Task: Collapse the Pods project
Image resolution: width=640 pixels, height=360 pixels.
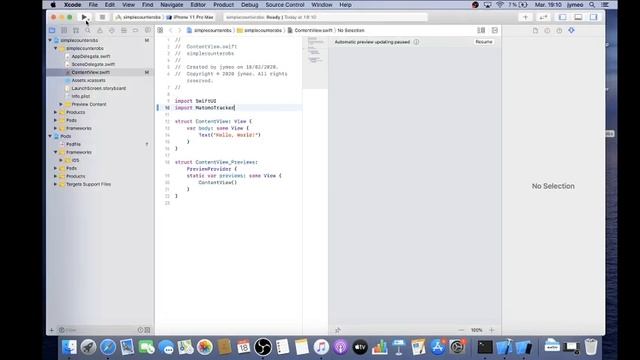Action: click(50, 136)
